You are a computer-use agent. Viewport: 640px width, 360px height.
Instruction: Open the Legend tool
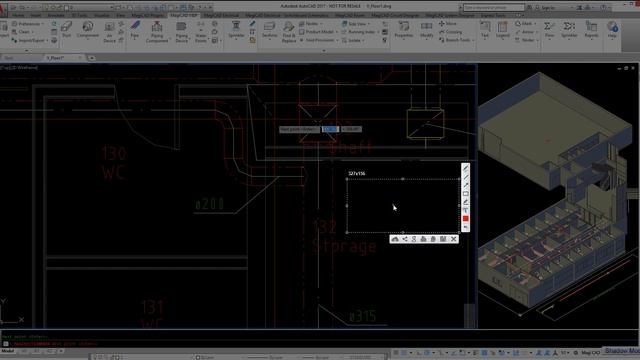(502, 29)
